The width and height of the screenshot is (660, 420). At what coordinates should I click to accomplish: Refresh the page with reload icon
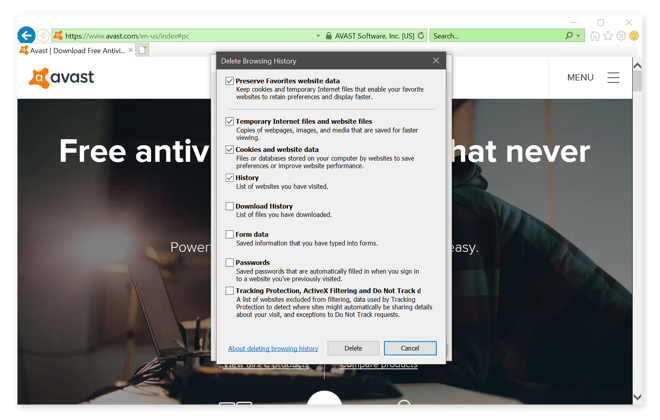point(420,36)
